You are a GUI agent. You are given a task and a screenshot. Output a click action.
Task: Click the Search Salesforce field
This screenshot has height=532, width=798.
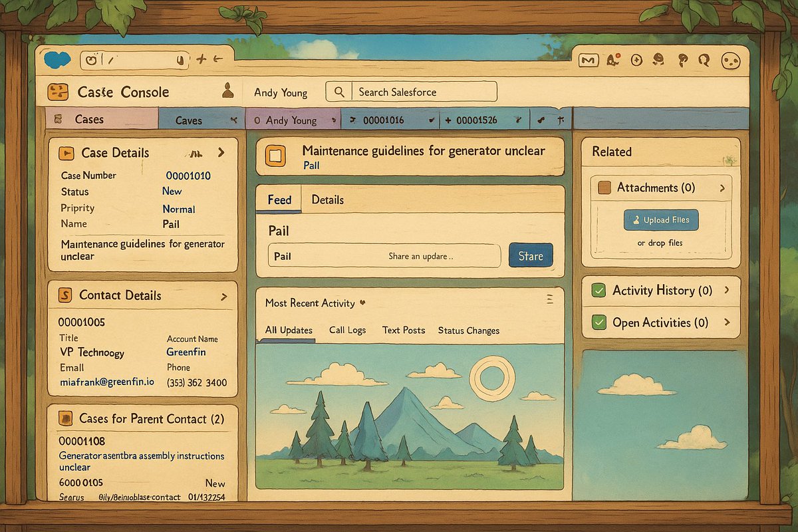[x=411, y=92]
